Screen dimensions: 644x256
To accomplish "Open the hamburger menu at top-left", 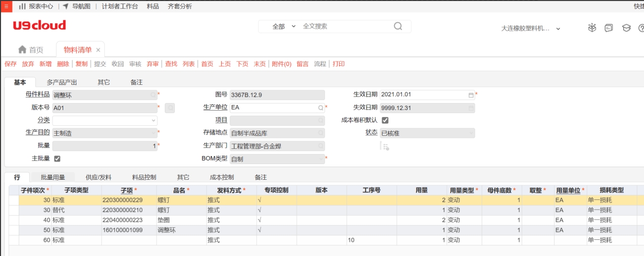I will click(6, 6).
